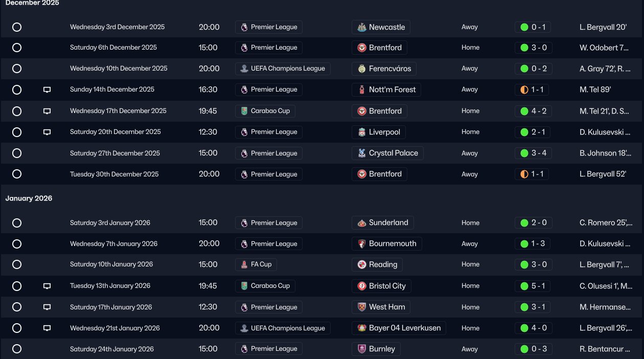
Task: Select radio circle for Burnley away match
Action: tap(17, 349)
